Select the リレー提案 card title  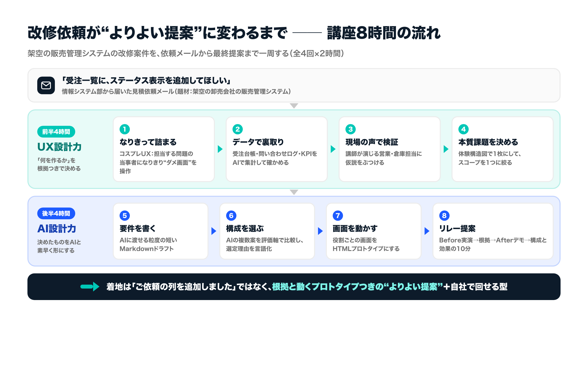pyautogui.click(x=457, y=229)
